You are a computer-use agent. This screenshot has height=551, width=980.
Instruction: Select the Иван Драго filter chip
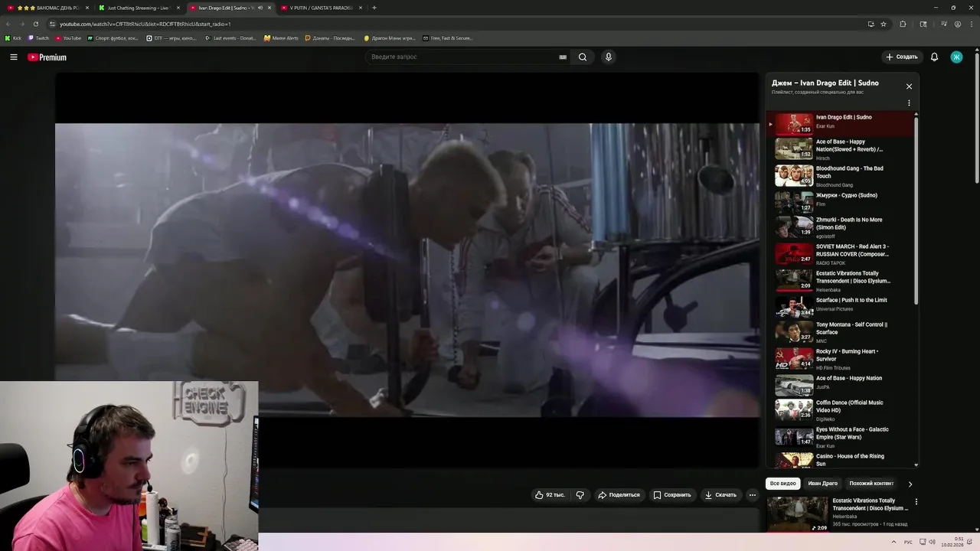823,484
